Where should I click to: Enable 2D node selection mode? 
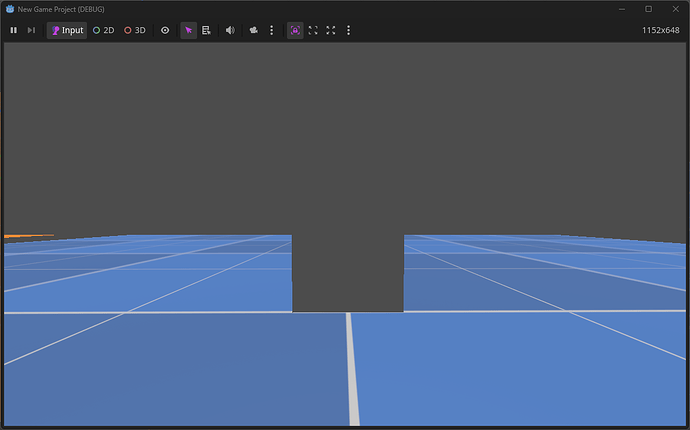tap(103, 30)
